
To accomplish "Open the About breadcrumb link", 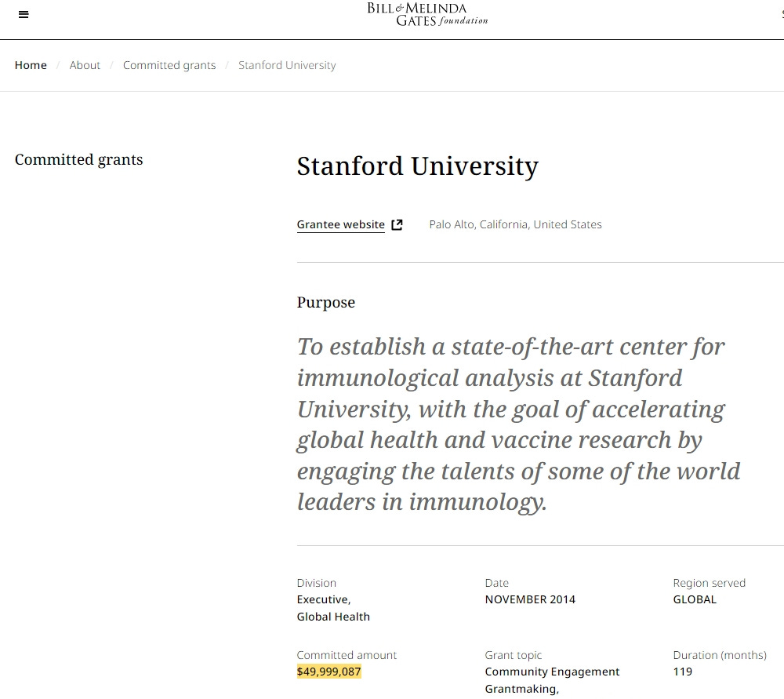I will (x=85, y=65).
